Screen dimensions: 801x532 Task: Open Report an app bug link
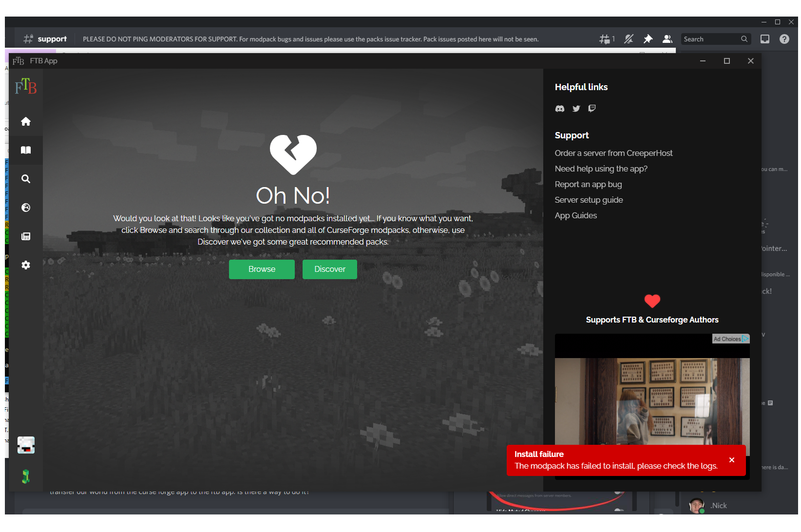tap(588, 184)
